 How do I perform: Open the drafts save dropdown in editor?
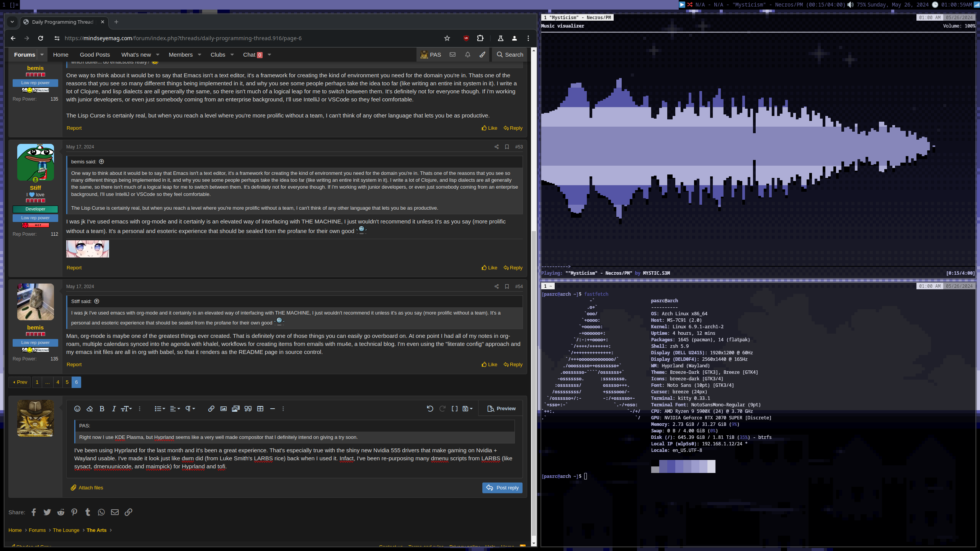467,409
